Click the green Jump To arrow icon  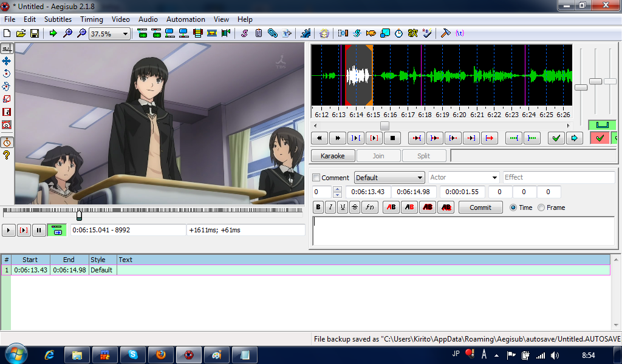click(53, 33)
